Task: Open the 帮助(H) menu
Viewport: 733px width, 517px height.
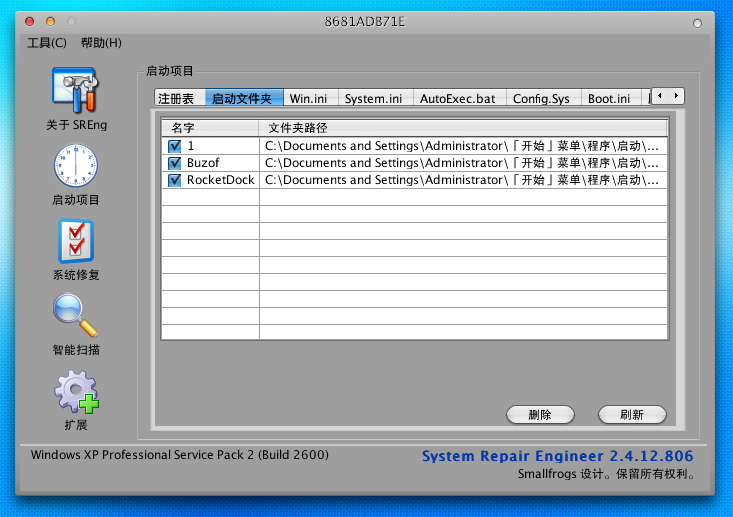Action: click(100, 43)
